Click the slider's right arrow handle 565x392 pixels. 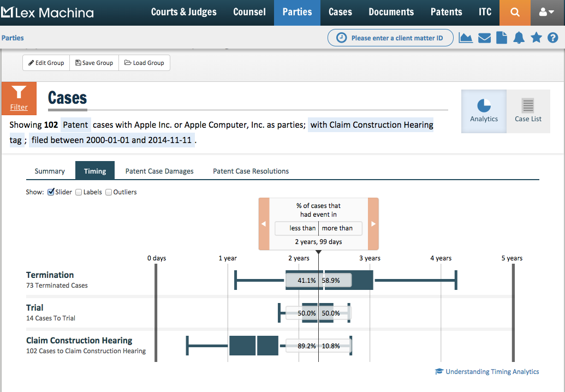coord(373,224)
